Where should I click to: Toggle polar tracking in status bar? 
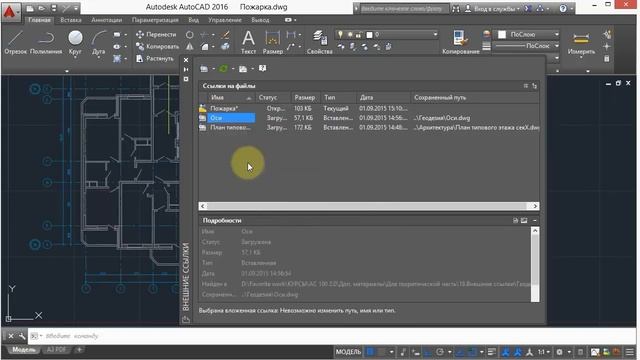(x=440, y=352)
